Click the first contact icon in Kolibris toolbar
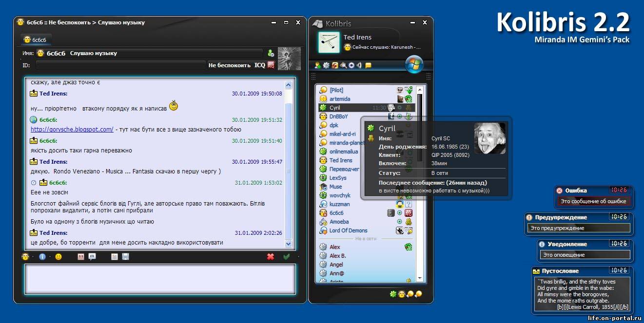The image size is (644, 323). 318,65
